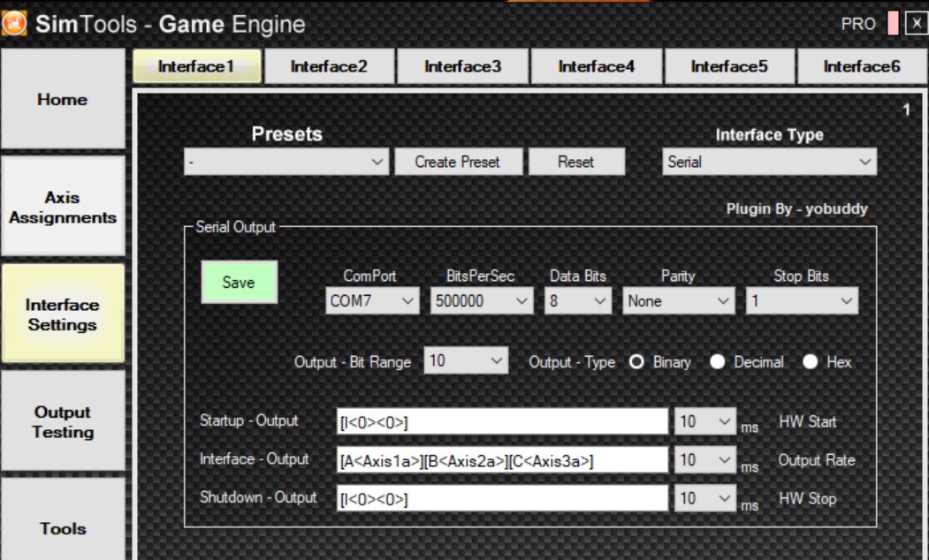Viewport: 929px width, 560px height.
Task: Click the 'Output - Type' label
Action: coord(572,362)
